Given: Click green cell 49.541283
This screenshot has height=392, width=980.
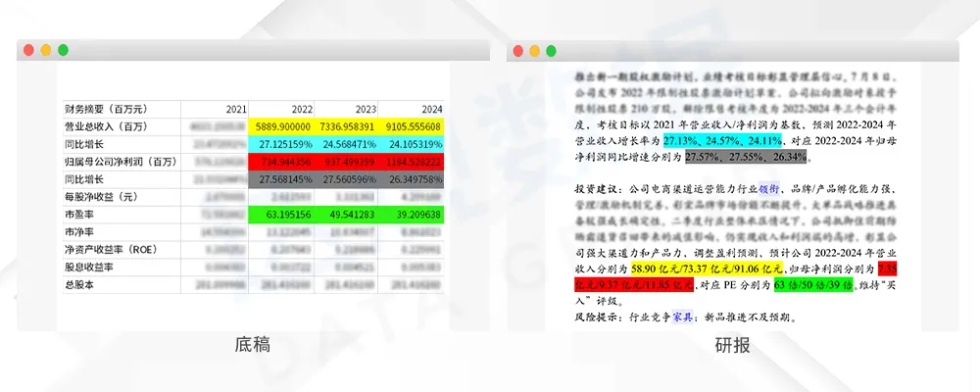Looking at the screenshot, I should tap(346, 215).
